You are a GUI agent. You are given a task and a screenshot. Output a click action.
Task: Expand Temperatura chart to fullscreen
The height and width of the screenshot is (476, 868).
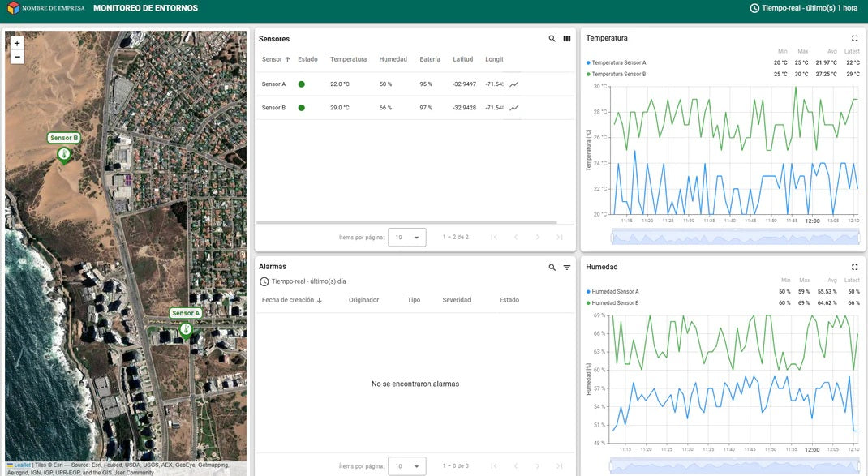pos(854,38)
